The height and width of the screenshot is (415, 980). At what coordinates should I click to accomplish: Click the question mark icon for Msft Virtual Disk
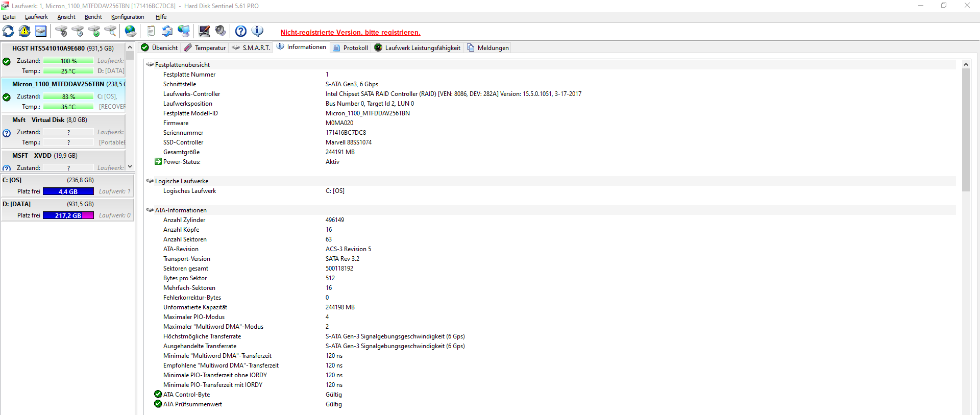coord(7,133)
